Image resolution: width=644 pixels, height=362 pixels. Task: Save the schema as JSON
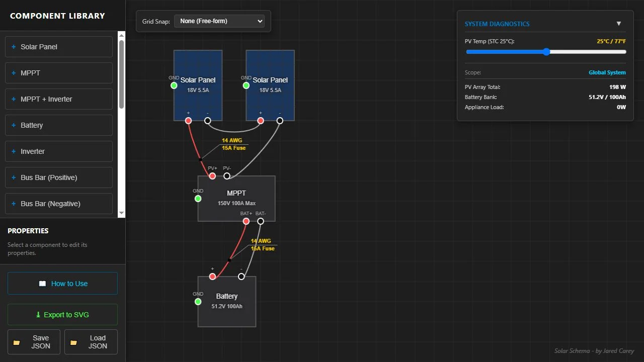[x=34, y=342]
